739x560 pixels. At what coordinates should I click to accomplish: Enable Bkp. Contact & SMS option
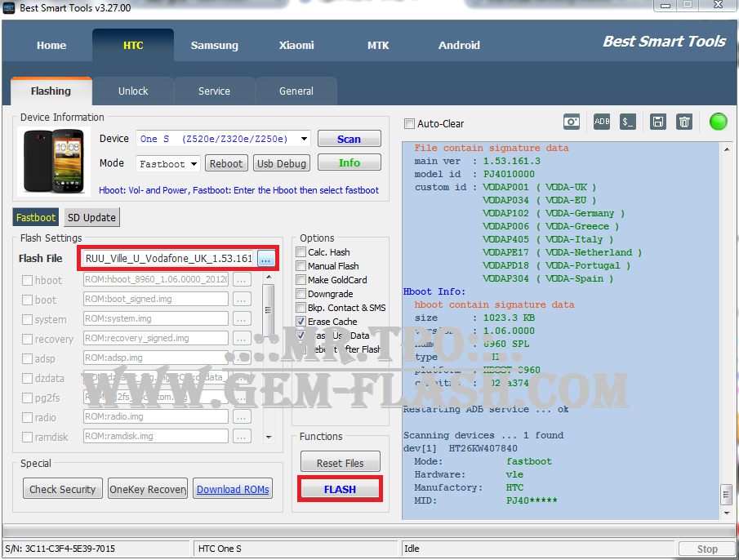(301, 308)
